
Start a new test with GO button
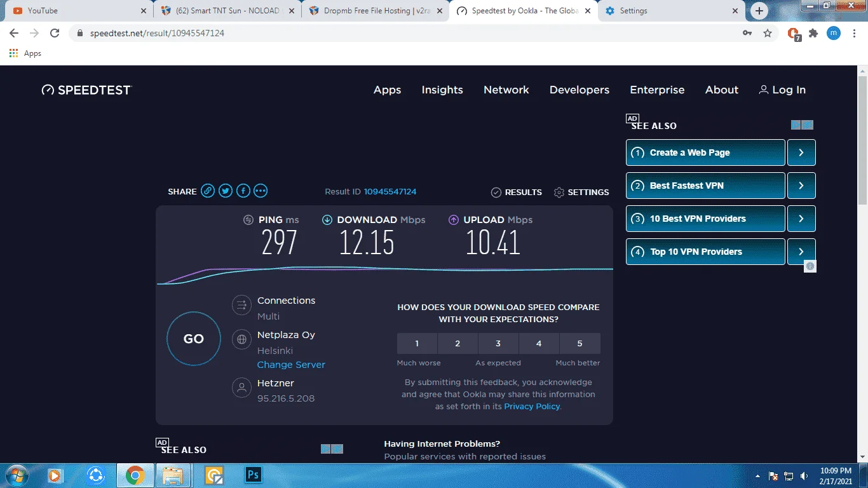click(194, 339)
